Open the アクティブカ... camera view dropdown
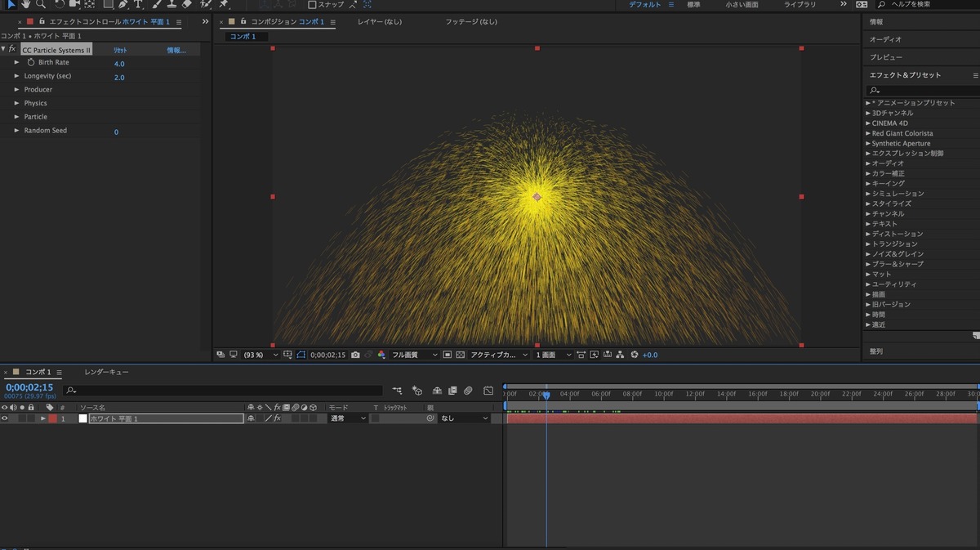Viewport: 980px width, 550px height. pos(499,355)
